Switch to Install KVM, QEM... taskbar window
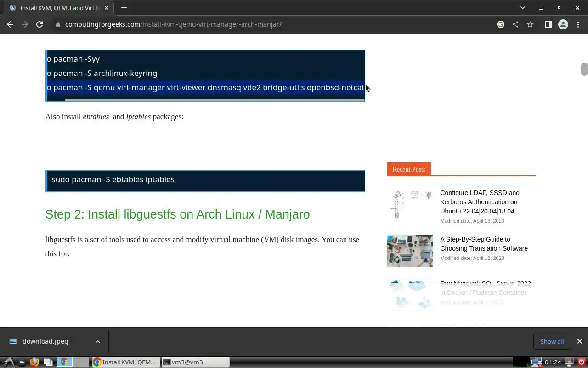This screenshot has height=368, width=588. (x=126, y=362)
